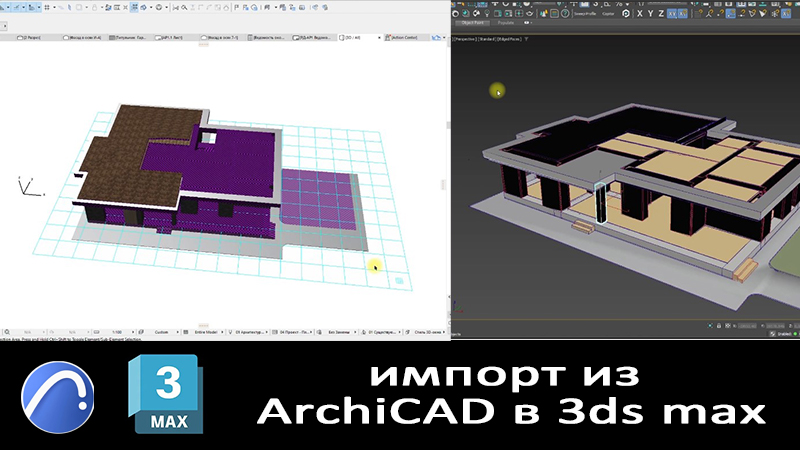
Task: Click the hexagon icon left of X constraint
Action: point(626,14)
